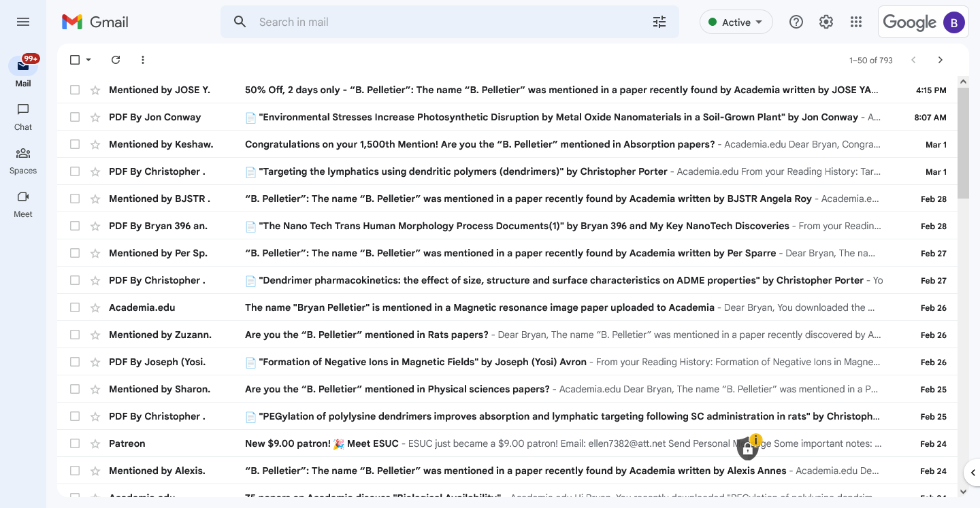Switch to the Chat tab

tap(23, 116)
